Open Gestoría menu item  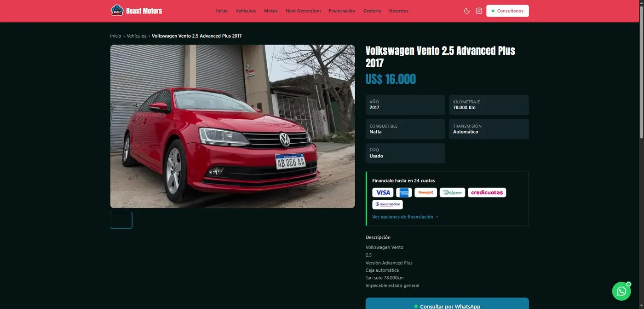[372, 11]
